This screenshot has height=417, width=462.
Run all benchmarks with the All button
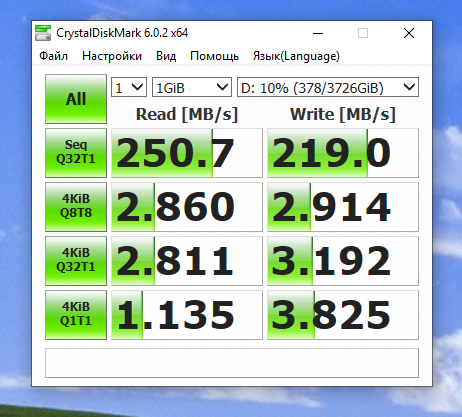point(76,99)
